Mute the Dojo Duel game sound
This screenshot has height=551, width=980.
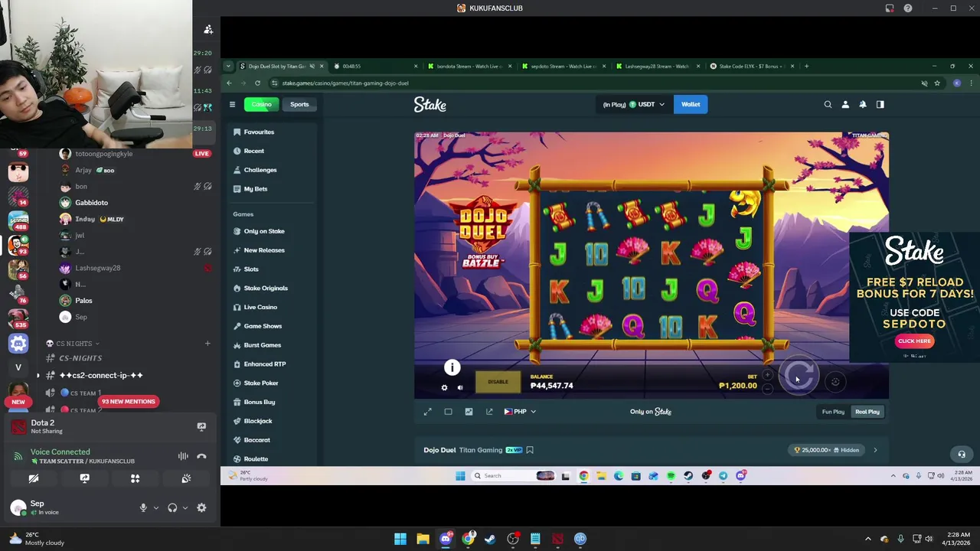click(x=460, y=388)
